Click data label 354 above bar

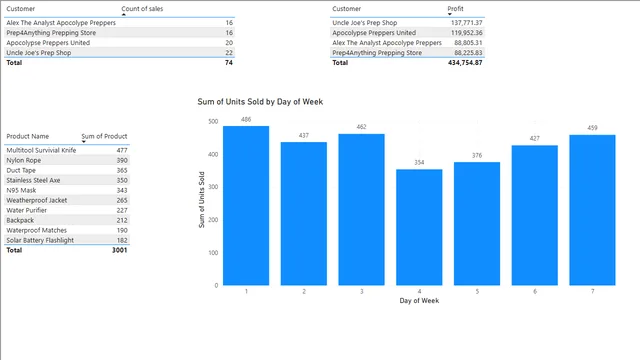419,162
